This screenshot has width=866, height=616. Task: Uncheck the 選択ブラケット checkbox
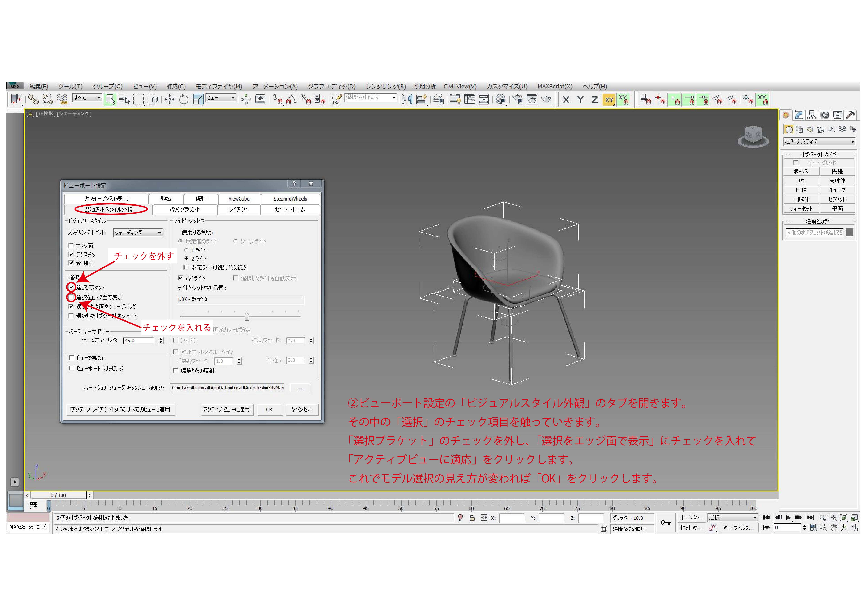pos(71,287)
